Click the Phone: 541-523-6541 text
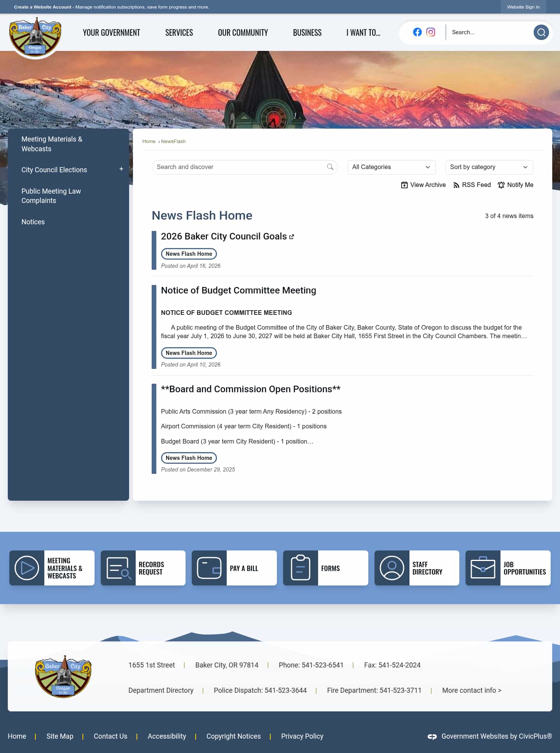The image size is (560, 753). coord(311,665)
